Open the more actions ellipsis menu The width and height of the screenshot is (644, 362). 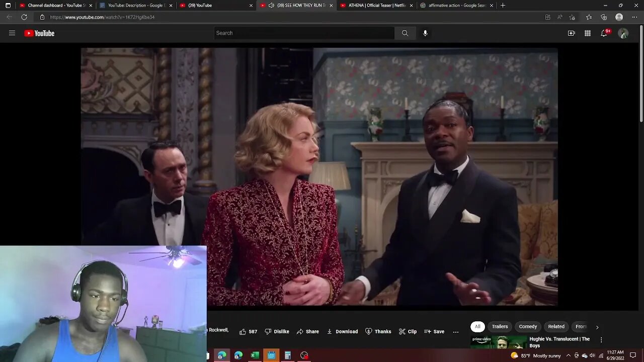456,331
